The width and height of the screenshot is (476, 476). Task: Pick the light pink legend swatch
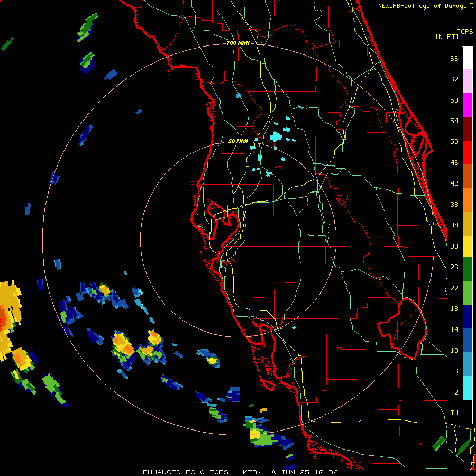467,81
